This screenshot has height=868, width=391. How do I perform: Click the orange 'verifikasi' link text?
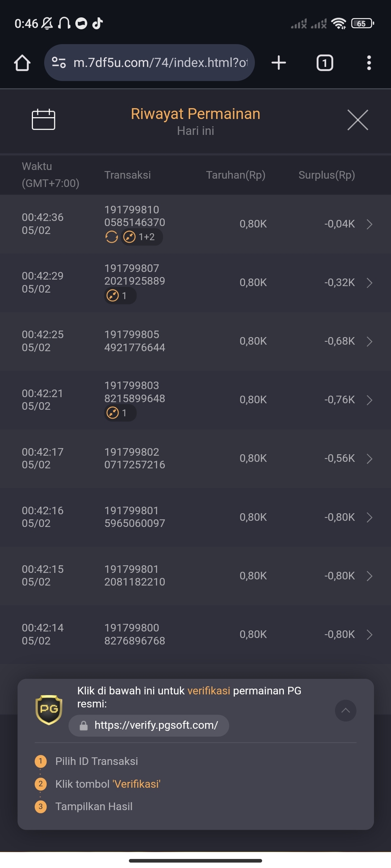tap(209, 691)
